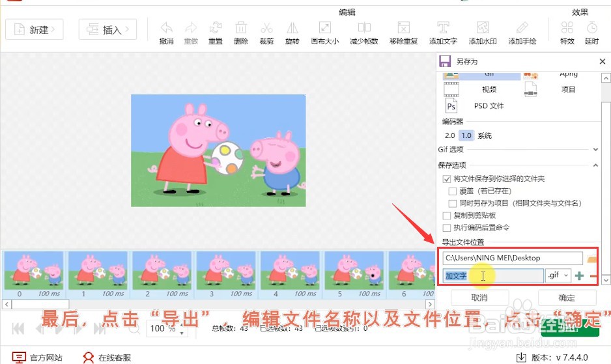The height and width of the screenshot is (364, 611).
Task: Click the 删除 (delete) trash icon
Action: tap(241, 28)
